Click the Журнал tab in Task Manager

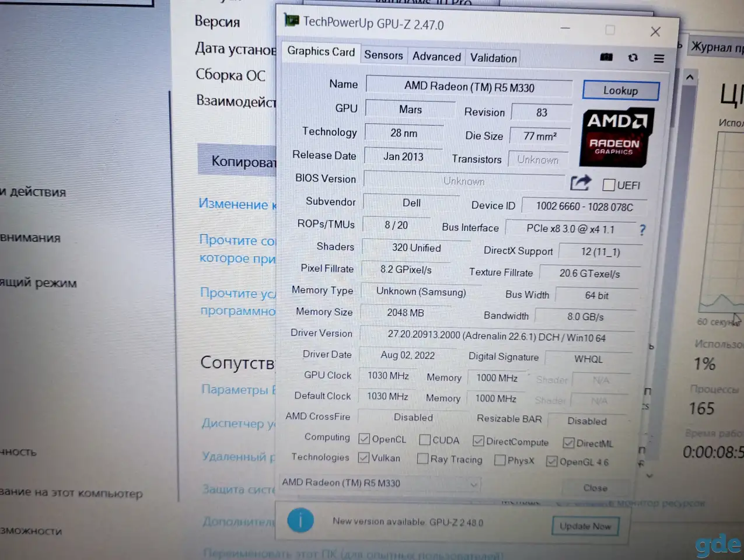coord(717,47)
